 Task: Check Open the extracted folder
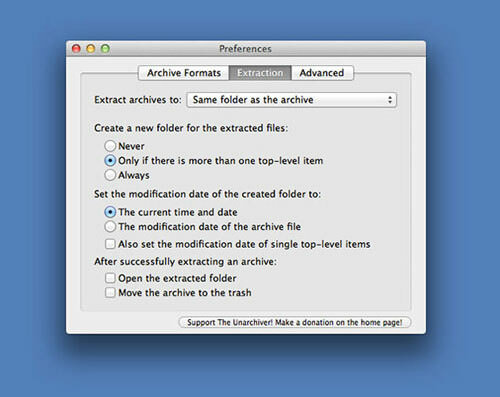(x=110, y=278)
